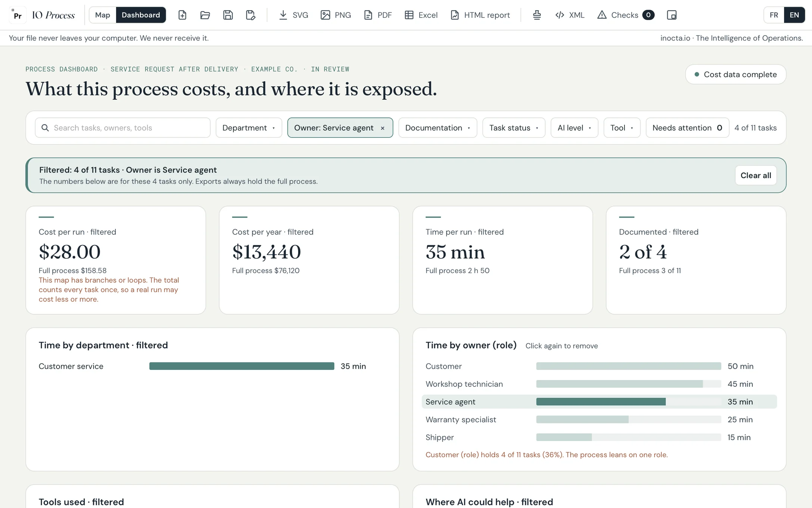
Task: Deselect the Service agent owner row
Action: point(599,402)
